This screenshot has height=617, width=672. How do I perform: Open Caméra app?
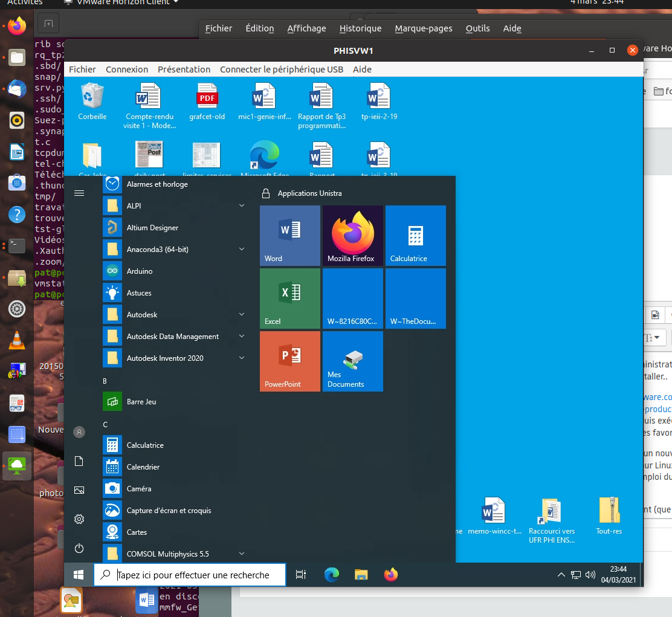pyautogui.click(x=176, y=489)
